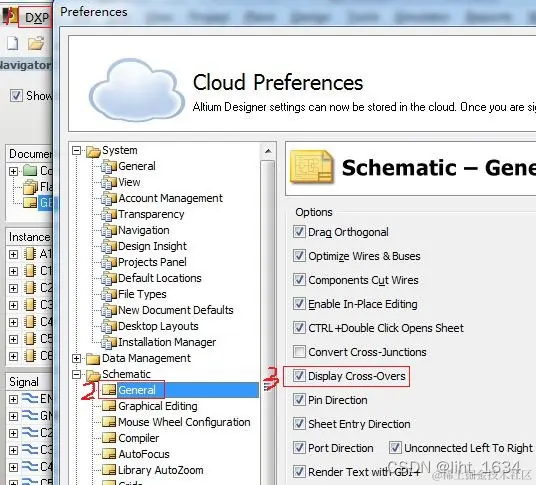The image size is (536, 485).
Task: Toggle Render Text with GDI+ checkbox
Action: 299,471
